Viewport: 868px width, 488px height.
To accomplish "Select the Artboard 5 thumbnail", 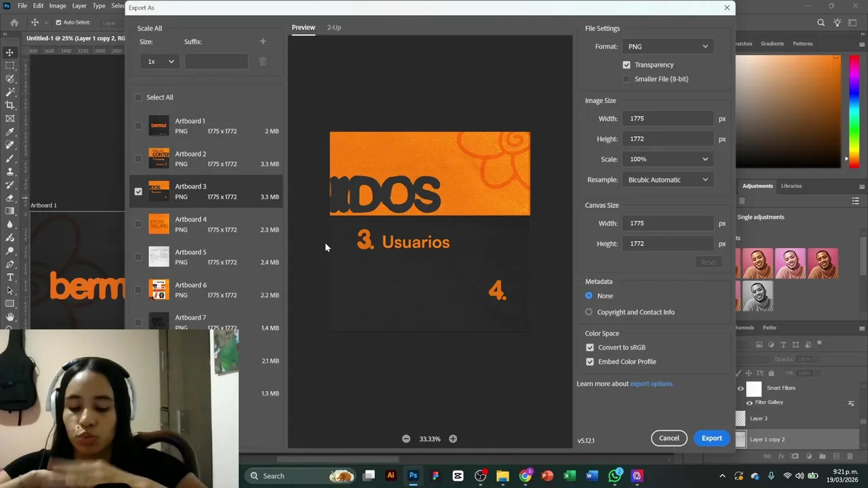I will 159,257.
